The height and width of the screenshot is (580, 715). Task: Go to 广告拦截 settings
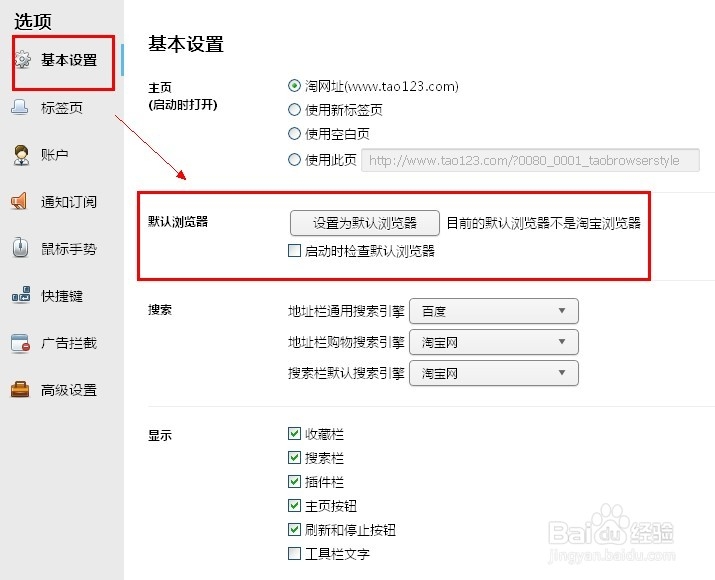click(68, 343)
